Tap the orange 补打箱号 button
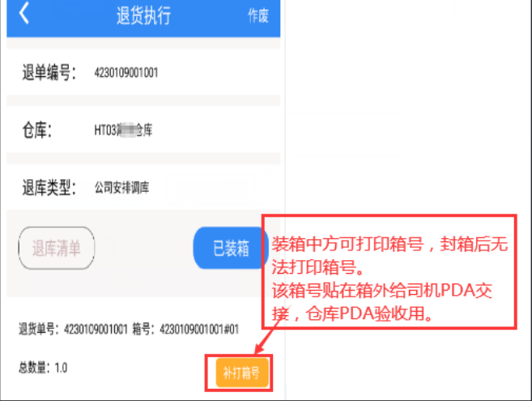532x401 pixels. click(x=242, y=373)
